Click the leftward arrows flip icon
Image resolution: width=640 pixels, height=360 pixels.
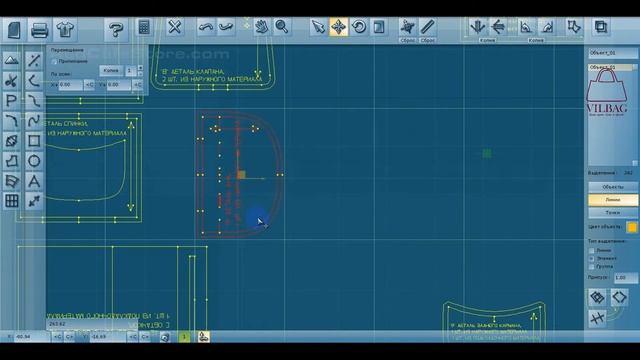[x=498, y=27]
